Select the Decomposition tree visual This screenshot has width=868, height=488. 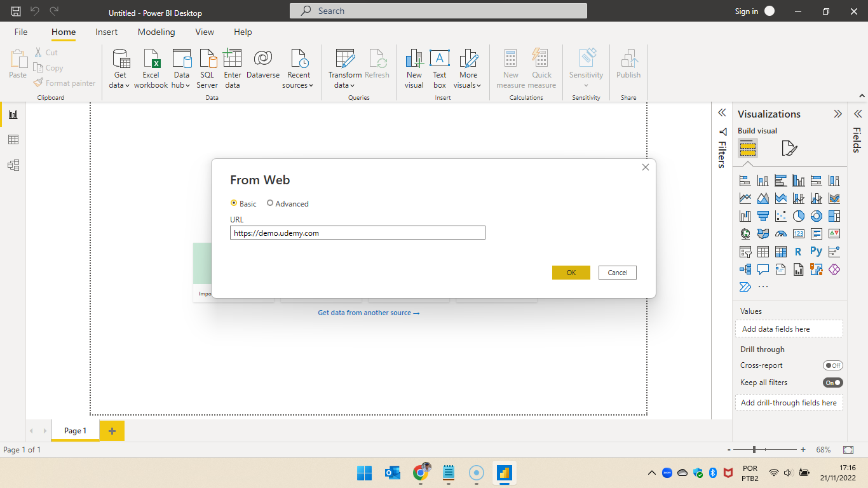pos(745,270)
